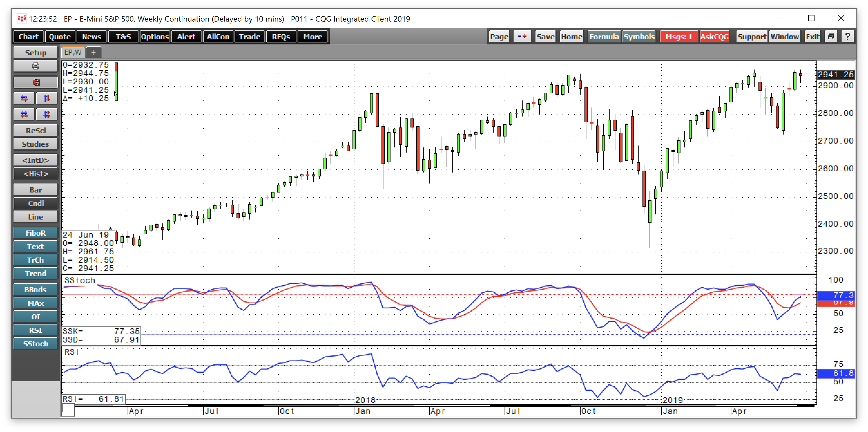
Task: Click the SStoch pane title label
Action: [80, 280]
